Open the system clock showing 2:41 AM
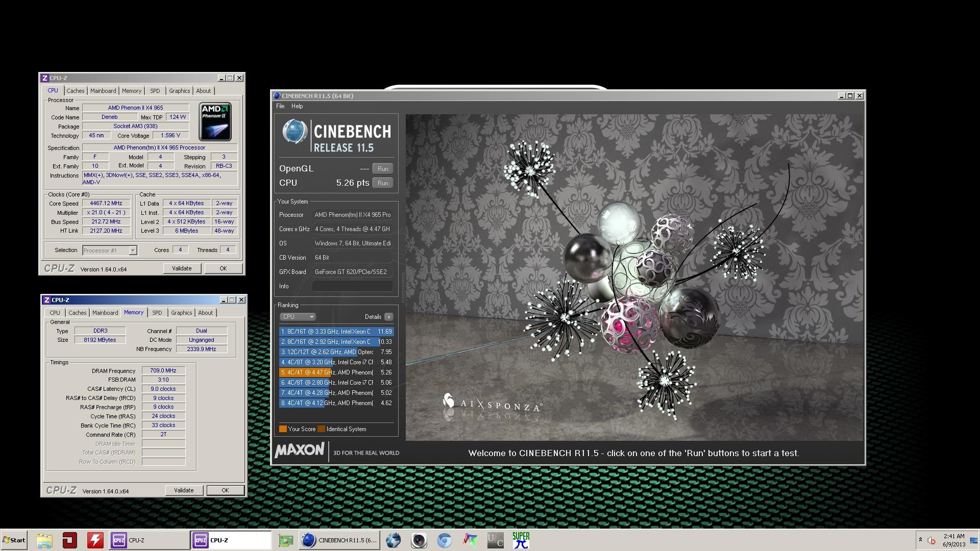This screenshot has width=980, height=551. coord(954,540)
